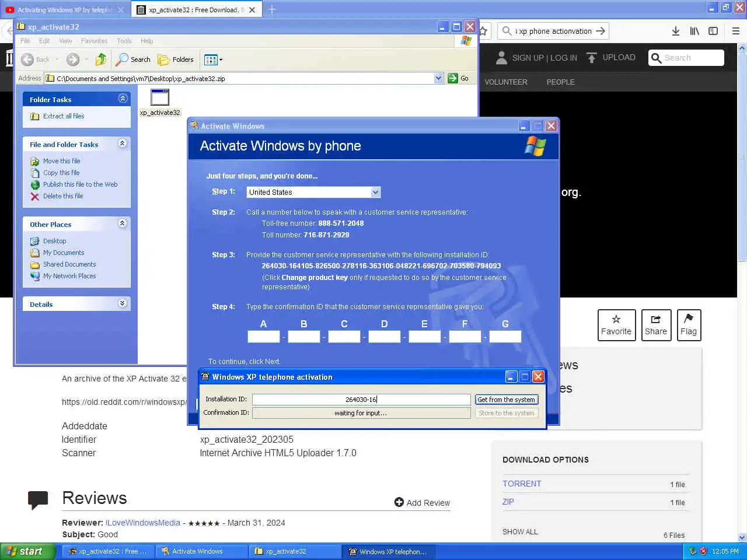The height and width of the screenshot is (560, 747).
Task: Open the File menu in Explorer
Action: [x=25, y=41]
